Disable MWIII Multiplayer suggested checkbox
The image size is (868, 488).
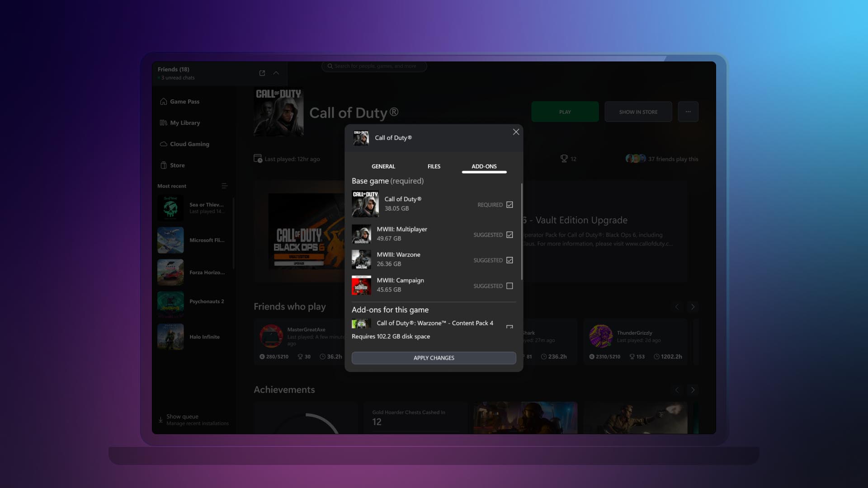509,234
